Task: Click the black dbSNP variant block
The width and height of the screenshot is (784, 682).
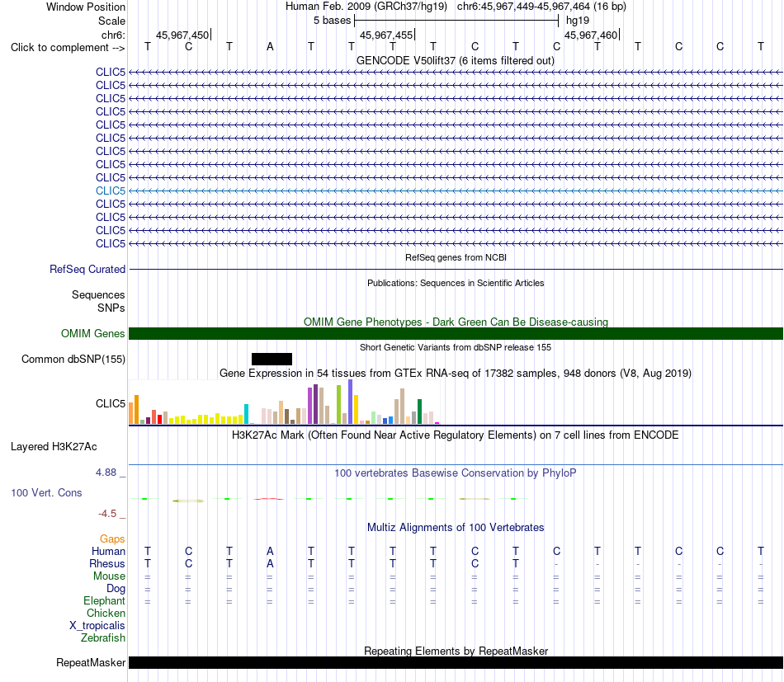Action: point(272,359)
